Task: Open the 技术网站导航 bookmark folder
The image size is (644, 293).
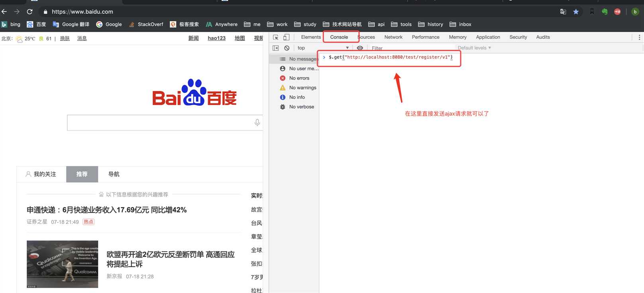Action: click(x=342, y=24)
